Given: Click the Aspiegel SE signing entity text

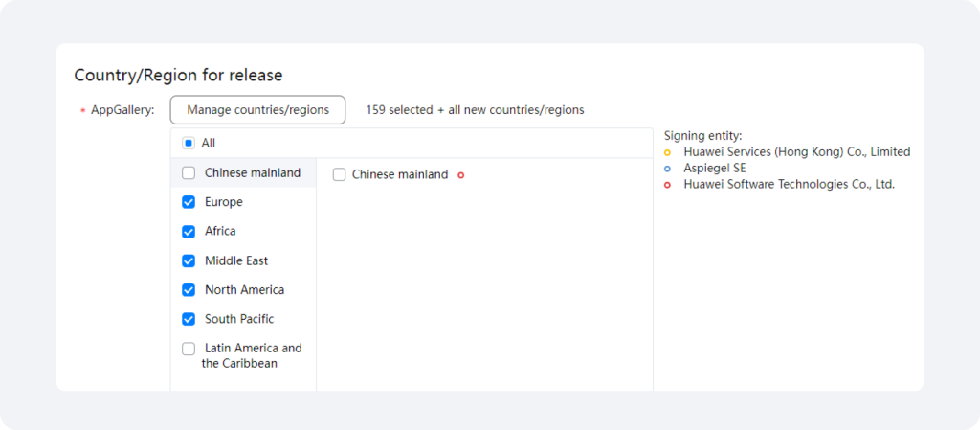Looking at the screenshot, I should [x=715, y=169].
